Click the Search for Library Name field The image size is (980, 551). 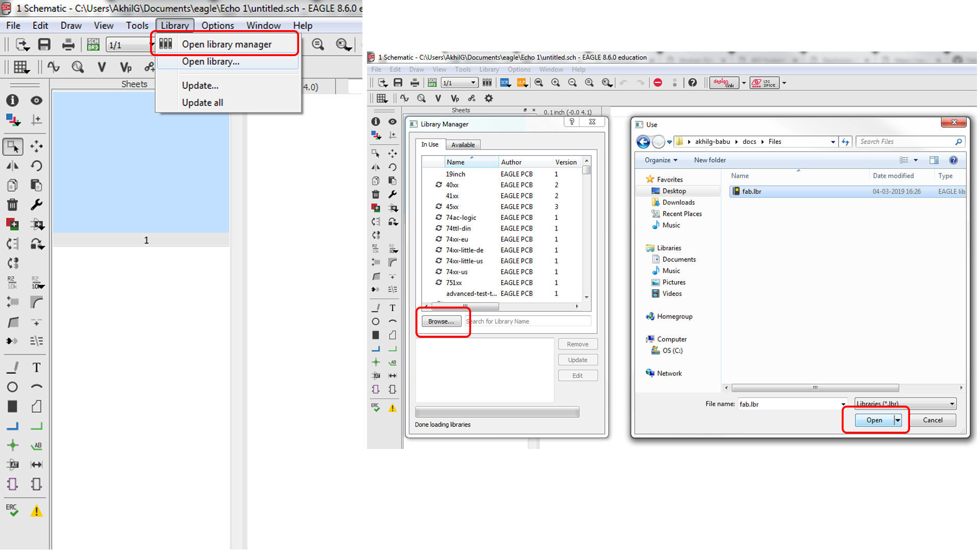528,321
